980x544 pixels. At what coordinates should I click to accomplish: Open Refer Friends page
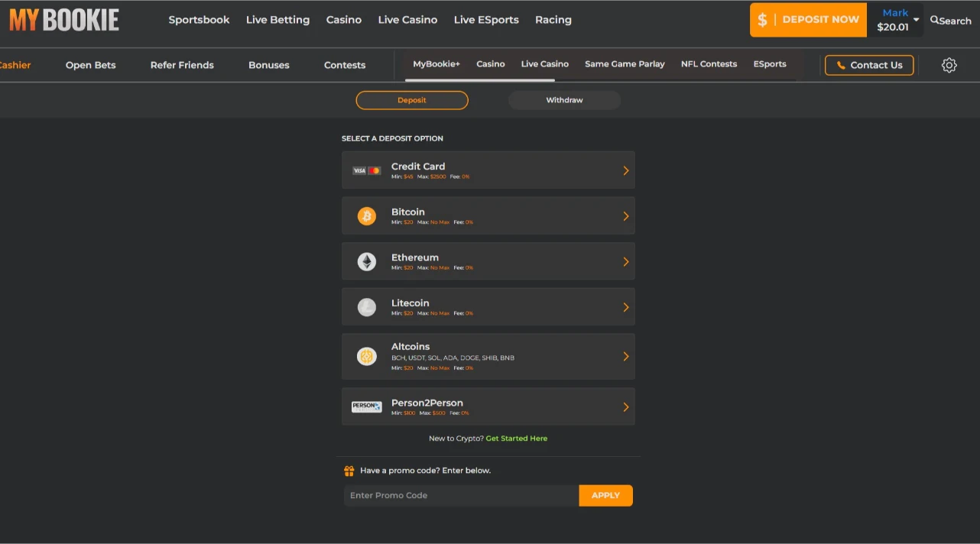(182, 65)
